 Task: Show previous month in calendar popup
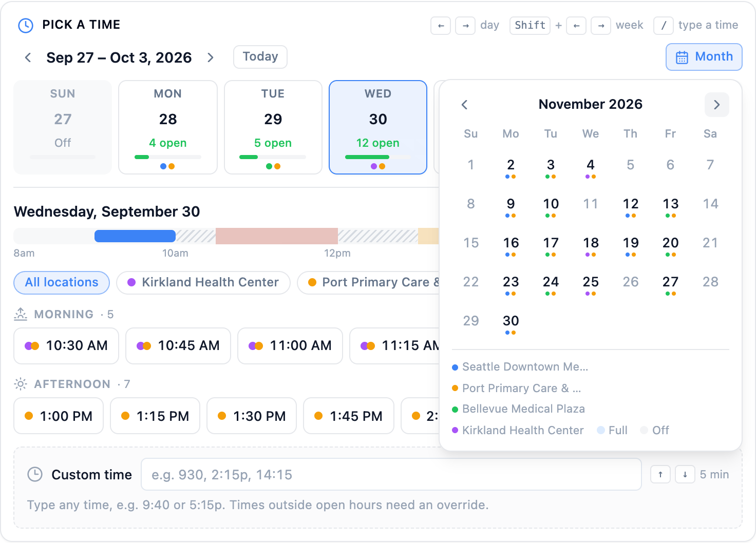[x=464, y=105]
